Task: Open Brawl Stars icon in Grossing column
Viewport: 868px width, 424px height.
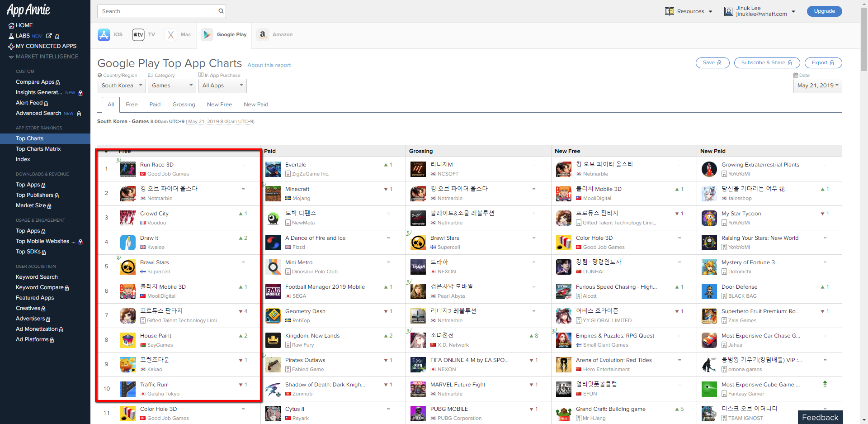Action: (418, 242)
